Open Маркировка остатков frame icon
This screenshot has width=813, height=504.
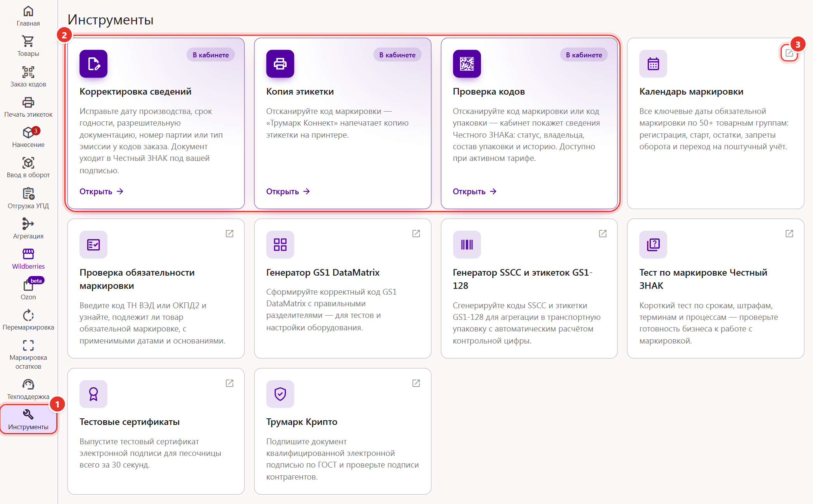click(x=28, y=345)
